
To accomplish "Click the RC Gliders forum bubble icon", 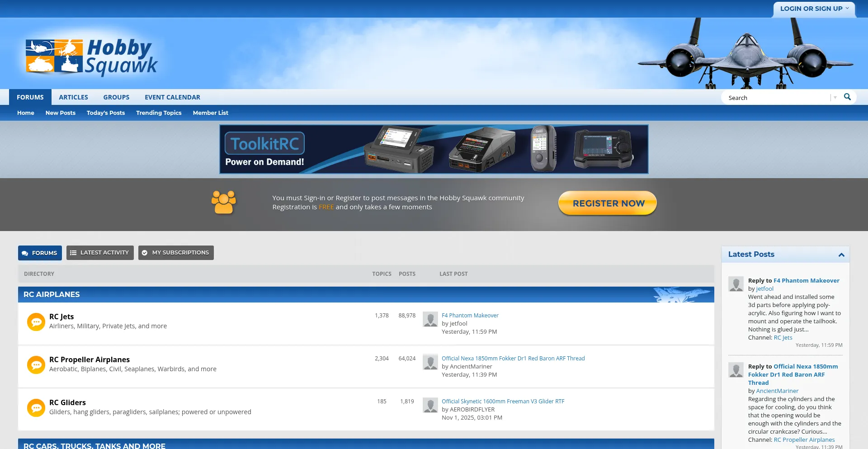I will (x=36, y=408).
